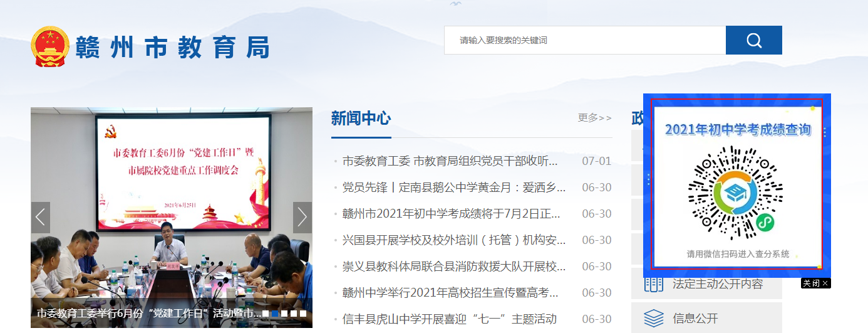Click the carousel meeting photo
The width and height of the screenshot is (868, 333).
[172, 218]
